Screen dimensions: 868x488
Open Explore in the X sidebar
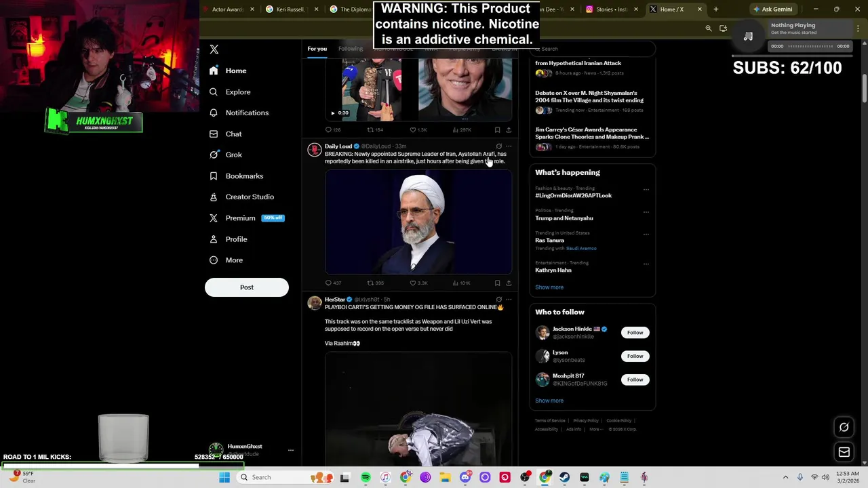click(230, 91)
